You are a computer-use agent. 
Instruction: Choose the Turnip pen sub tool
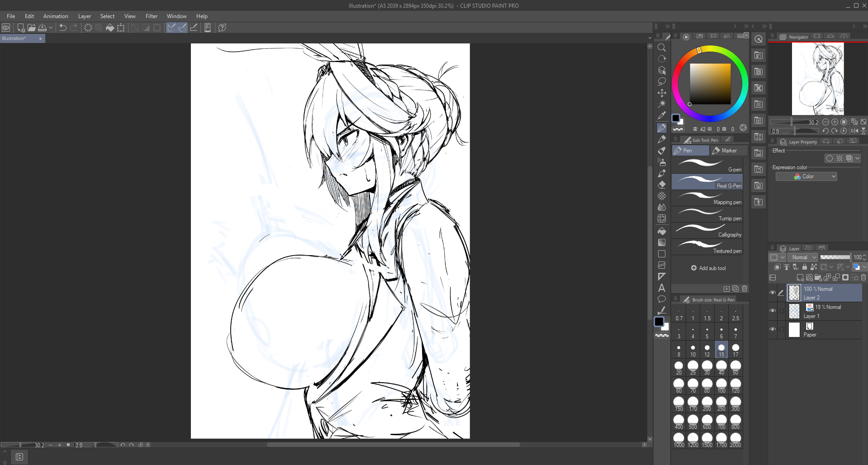pos(707,214)
